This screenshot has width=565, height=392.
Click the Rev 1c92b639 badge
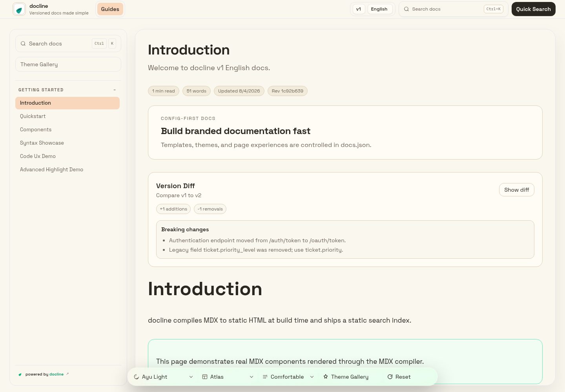point(288,91)
